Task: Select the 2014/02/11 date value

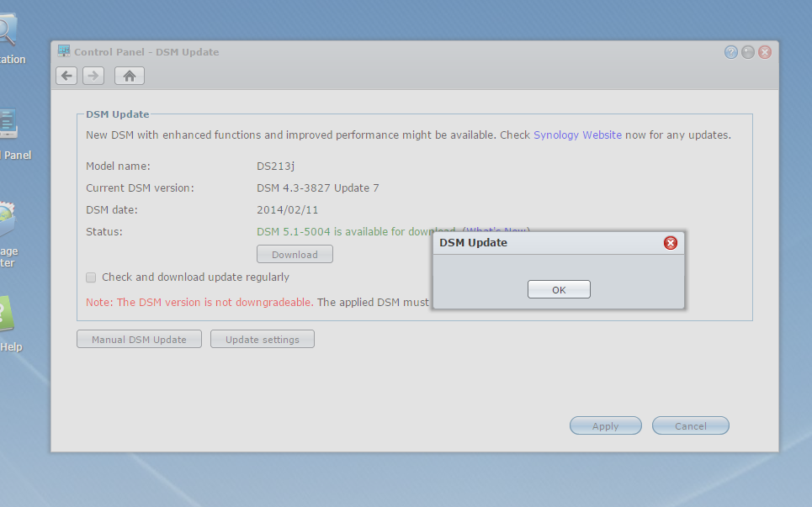Action: point(288,210)
